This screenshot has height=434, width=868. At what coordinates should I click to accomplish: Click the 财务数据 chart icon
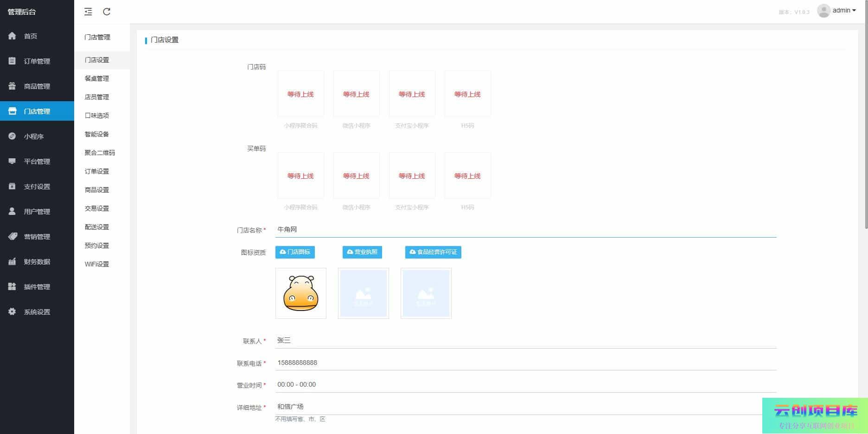(x=12, y=262)
